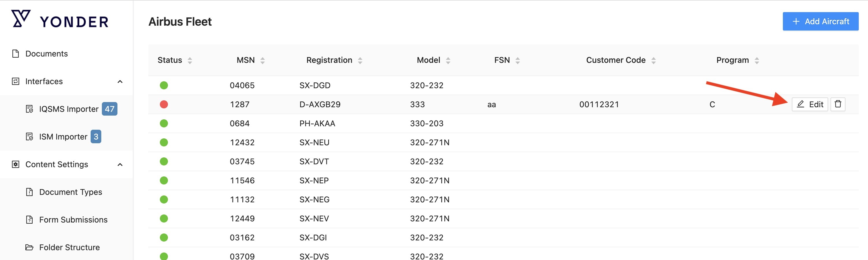
Task: Sort the table by Status column
Action: tap(190, 60)
